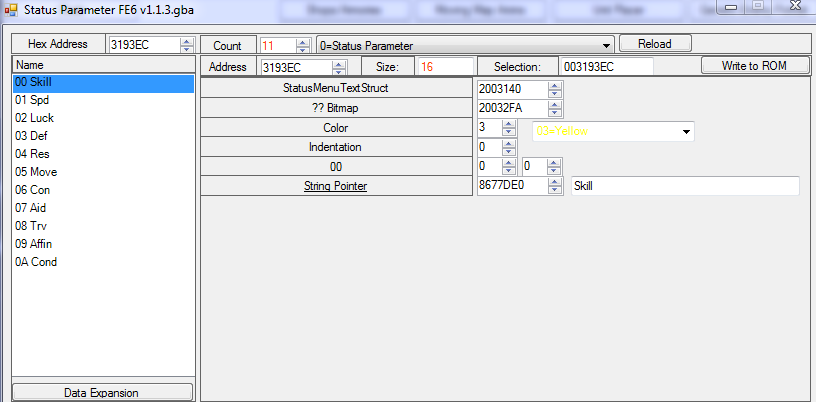This screenshot has width=816, height=402.
Task: Click the Skill string text field
Action: coord(684,186)
